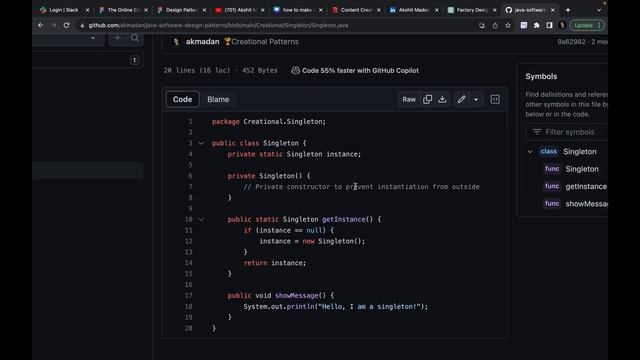The height and width of the screenshot is (360, 640).
Task: Click the 'showMessage' method name in code
Action: 296,296
